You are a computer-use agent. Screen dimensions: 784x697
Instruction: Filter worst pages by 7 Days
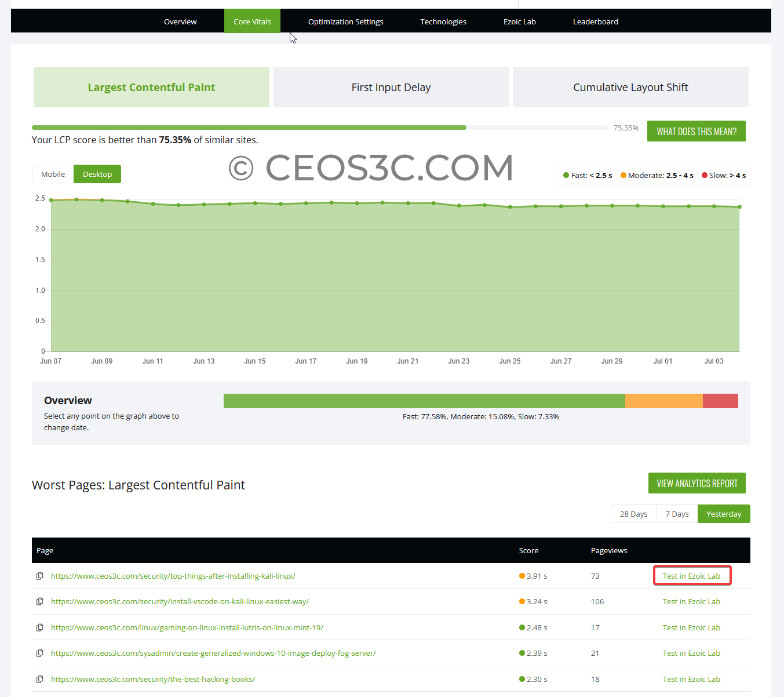click(x=677, y=514)
